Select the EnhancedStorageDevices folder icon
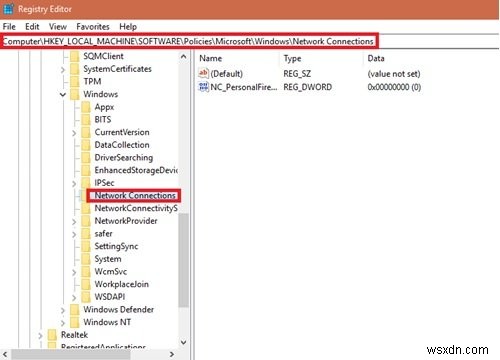Screen dimensions: 500x360 point(86,170)
